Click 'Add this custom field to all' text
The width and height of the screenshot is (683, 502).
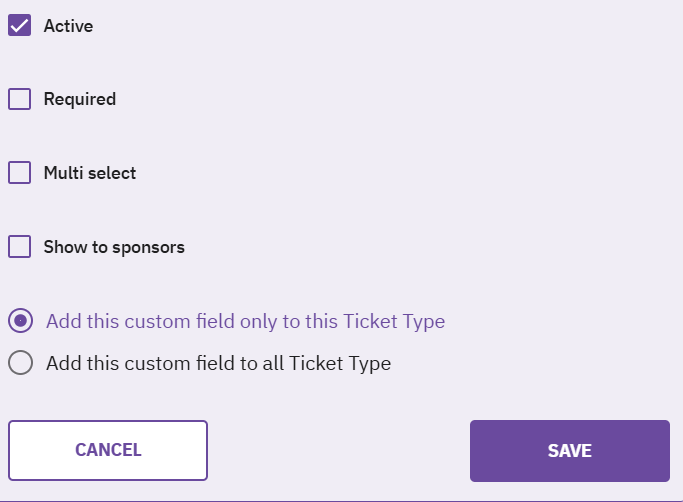click(218, 363)
